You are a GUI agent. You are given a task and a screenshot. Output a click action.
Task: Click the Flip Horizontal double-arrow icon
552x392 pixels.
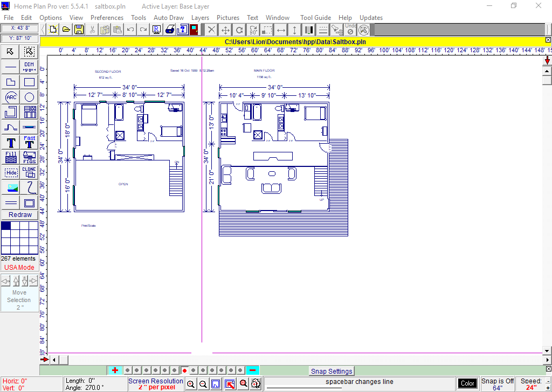(x=281, y=30)
